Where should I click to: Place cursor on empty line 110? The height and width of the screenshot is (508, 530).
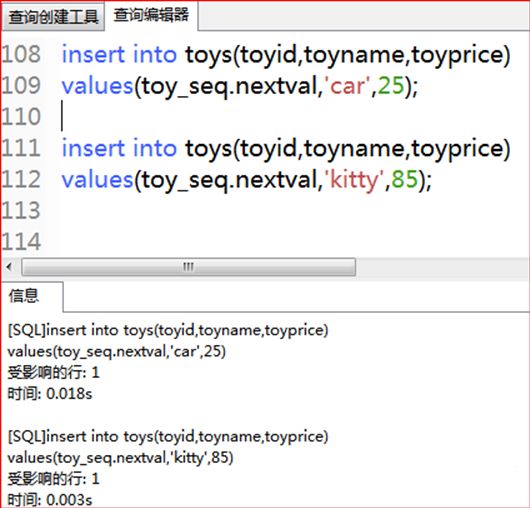[291, 117]
